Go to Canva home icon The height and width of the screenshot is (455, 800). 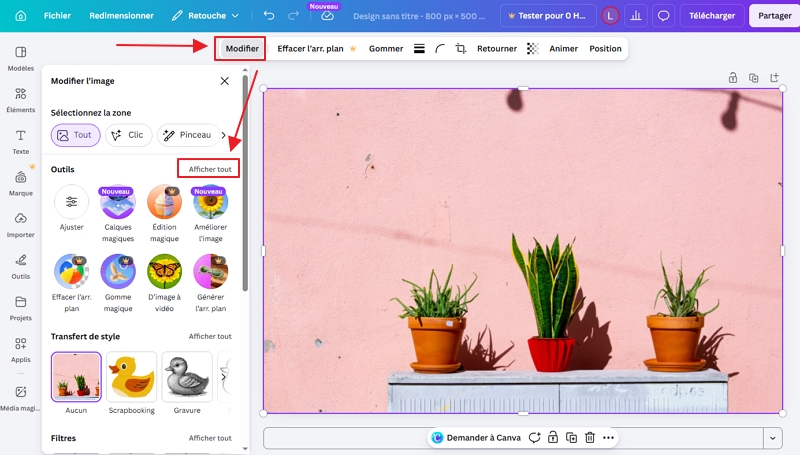tap(21, 16)
